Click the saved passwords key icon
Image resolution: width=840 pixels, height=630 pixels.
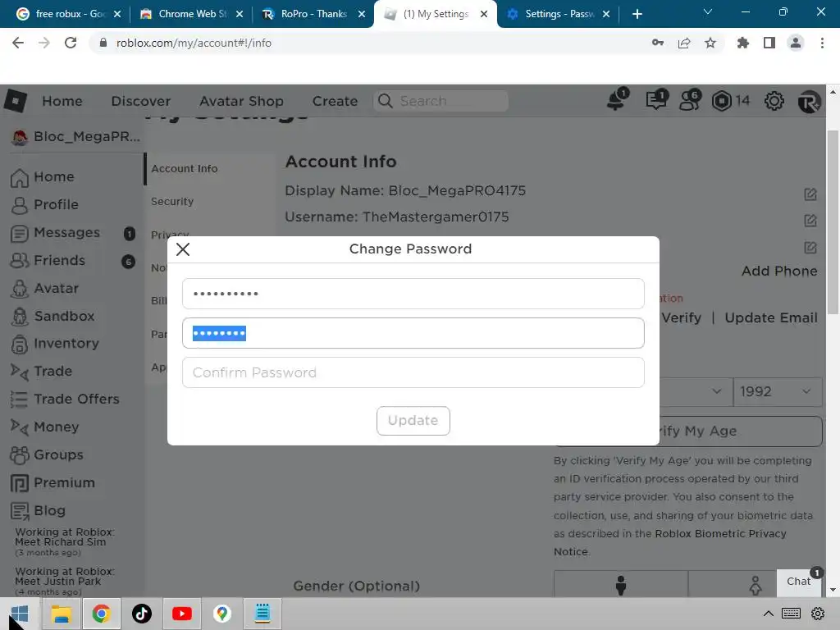click(657, 43)
